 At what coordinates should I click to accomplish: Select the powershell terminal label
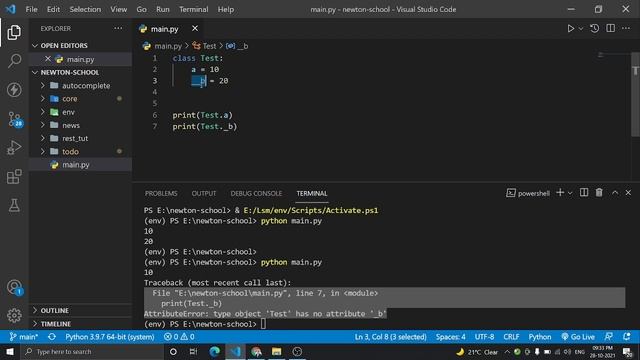pos(528,193)
